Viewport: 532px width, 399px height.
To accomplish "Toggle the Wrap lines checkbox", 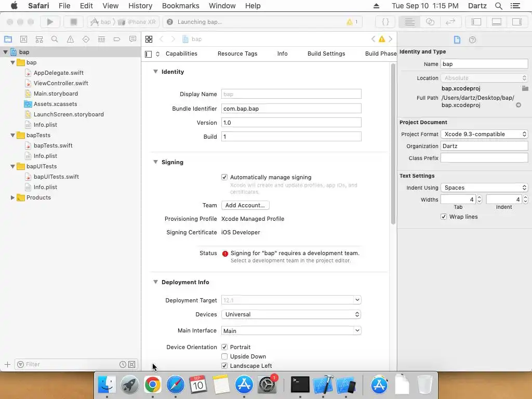I will (444, 217).
